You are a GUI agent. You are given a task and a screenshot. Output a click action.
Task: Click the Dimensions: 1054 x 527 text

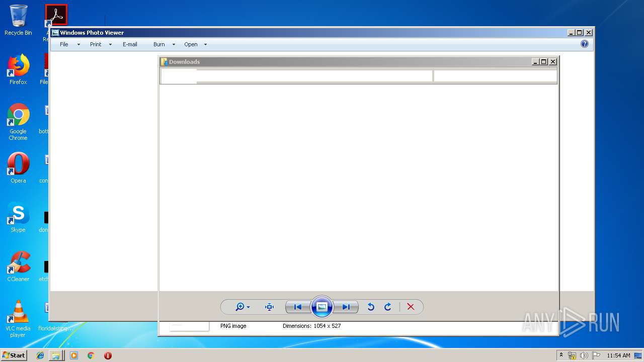tap(311, 326)
